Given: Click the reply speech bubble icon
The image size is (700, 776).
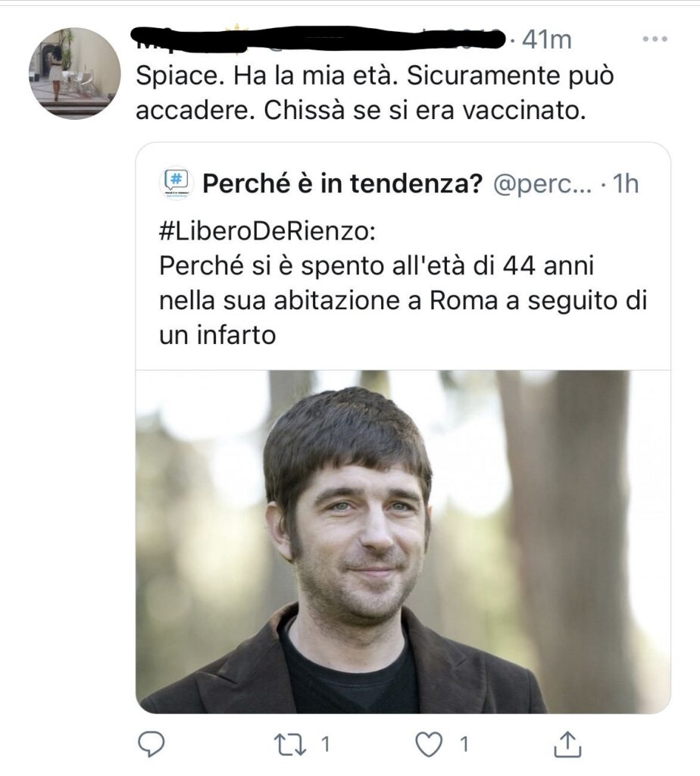Looking at the screenshot, I should [153, 744].
